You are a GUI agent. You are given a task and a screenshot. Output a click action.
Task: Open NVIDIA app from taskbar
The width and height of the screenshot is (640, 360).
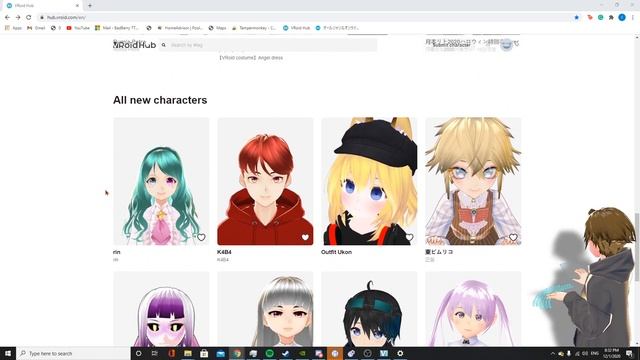[x=302, y=353]
